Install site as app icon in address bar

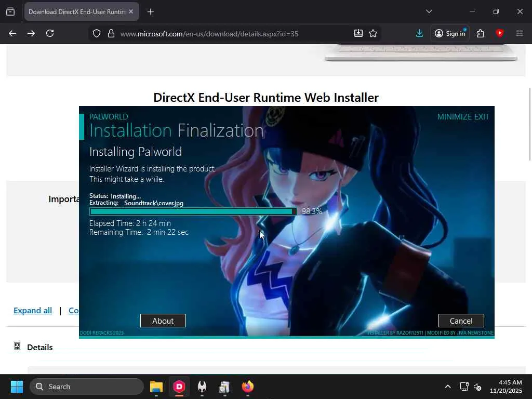tap(358, 33)
